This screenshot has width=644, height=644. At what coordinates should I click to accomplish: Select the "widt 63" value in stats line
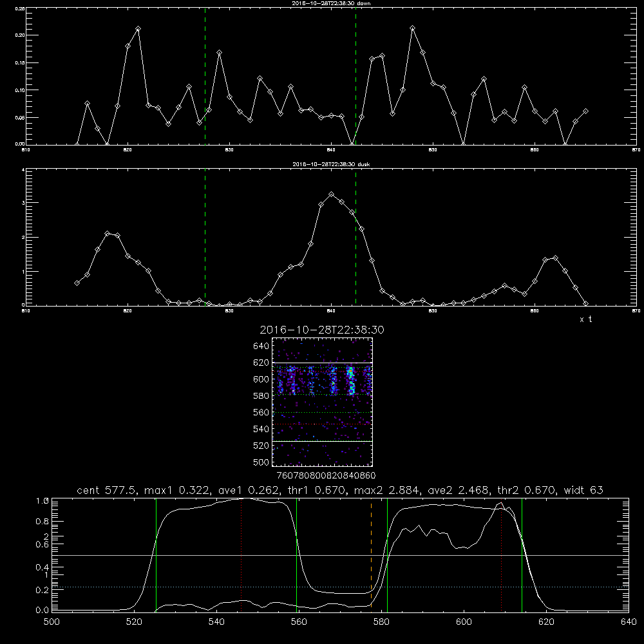(x=583, y=490)
